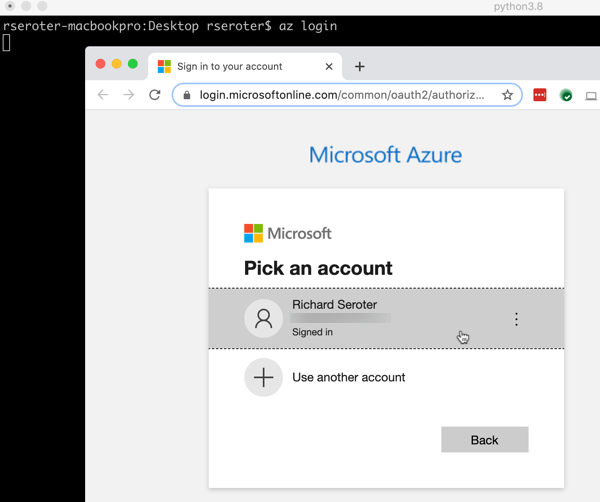The height and width of the screenshot is (502, 600).
Task: Open the green checkmark extension icon
Action: pos(566,95)
